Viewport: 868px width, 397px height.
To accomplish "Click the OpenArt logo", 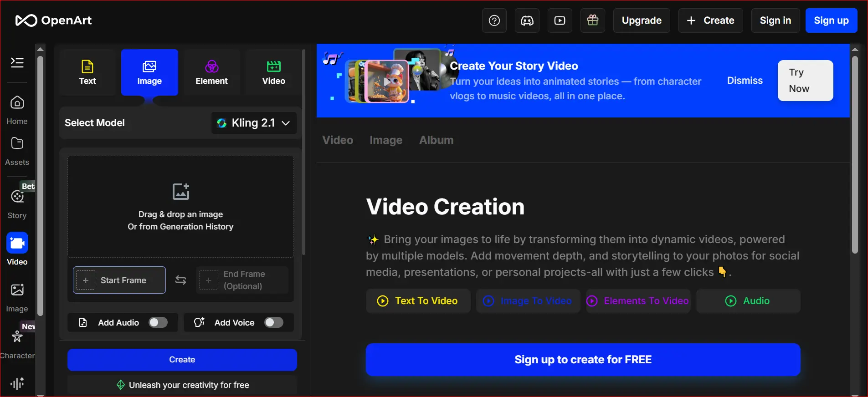I will [53, 20].
